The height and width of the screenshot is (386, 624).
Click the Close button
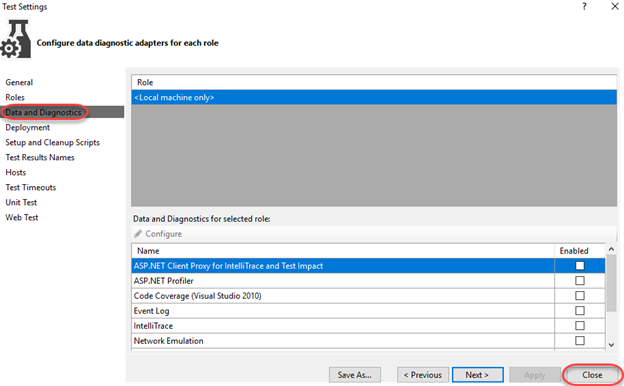click(x=592, y=375)
